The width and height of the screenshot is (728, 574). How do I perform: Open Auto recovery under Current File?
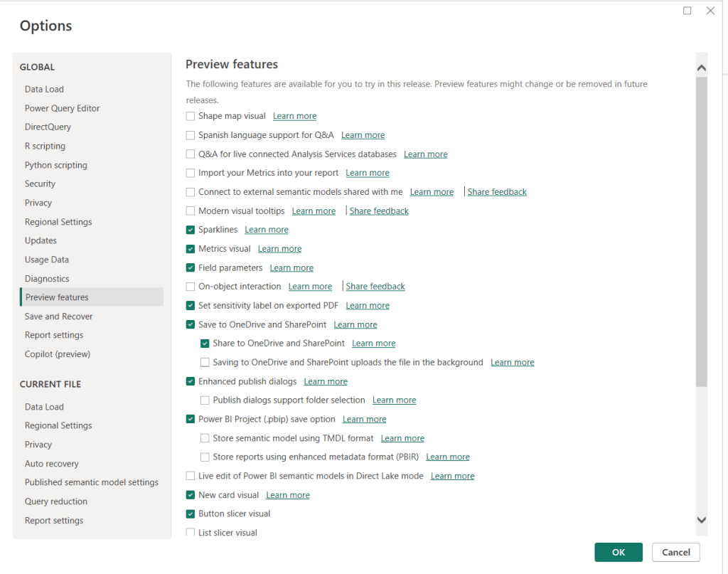click(52, 464)
